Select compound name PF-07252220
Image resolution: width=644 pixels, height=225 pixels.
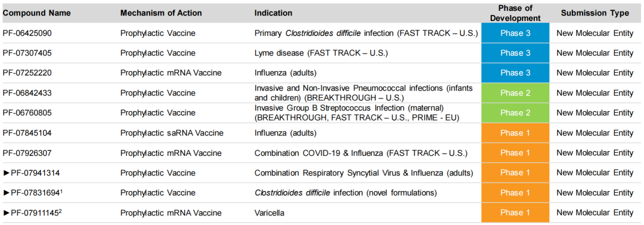pos(27,73)
